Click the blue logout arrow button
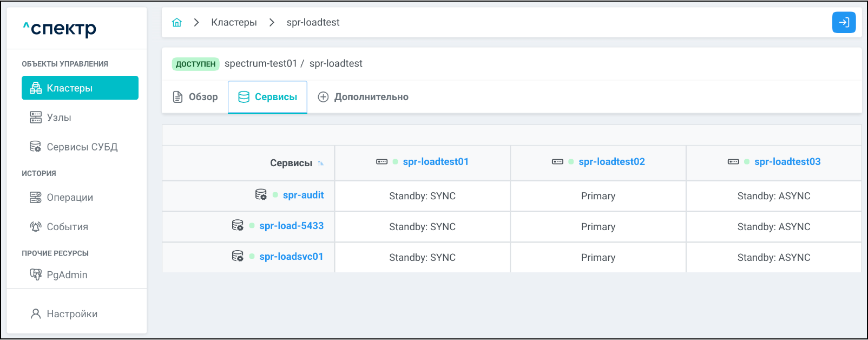This screenshot has height=340, width=868. click(844, 22)
